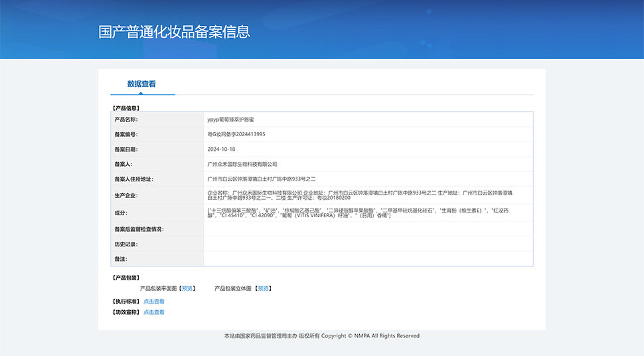Click the 备案日期 value 2024-10-18
Image resolution: width=644 pixels, height=356 pixels.
[221, 149]
